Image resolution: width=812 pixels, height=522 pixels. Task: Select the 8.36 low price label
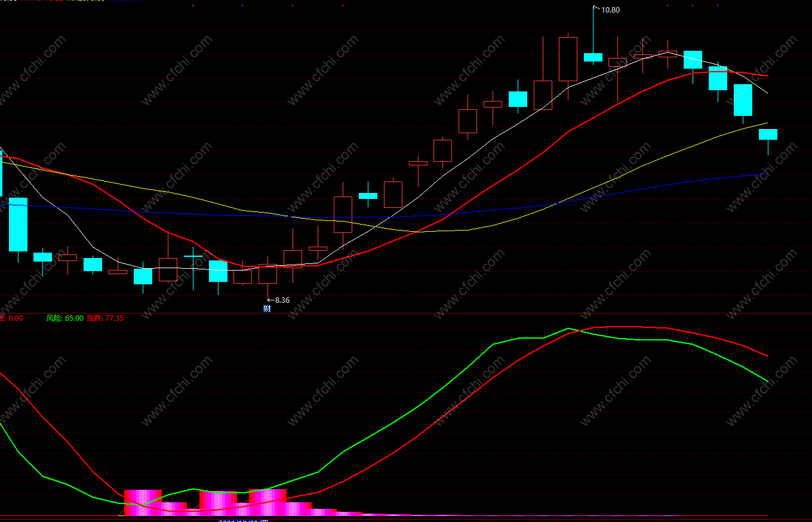(x=282, y=300)
